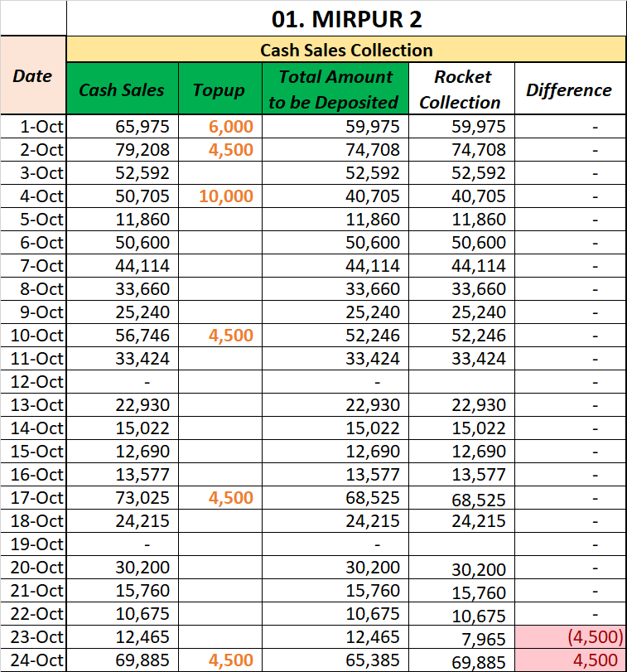The image size is (627, 672).
Task: Click the Topup column header
Action: tap(219, 89)
